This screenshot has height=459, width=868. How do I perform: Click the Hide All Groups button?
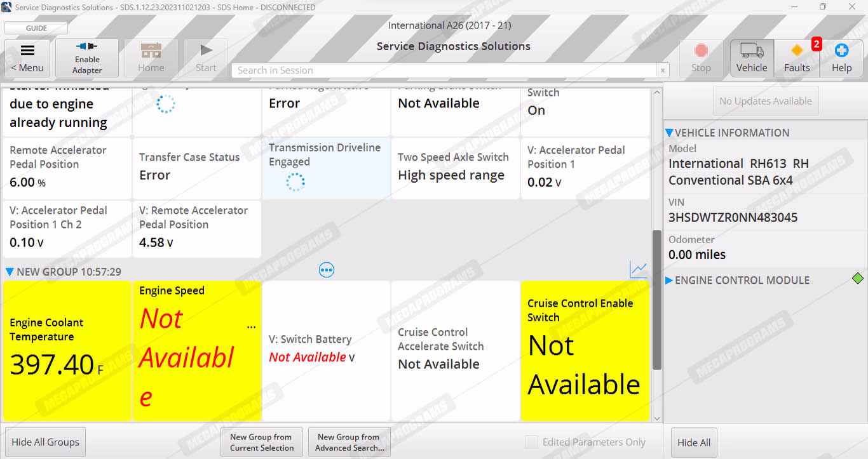click(46, 442)
